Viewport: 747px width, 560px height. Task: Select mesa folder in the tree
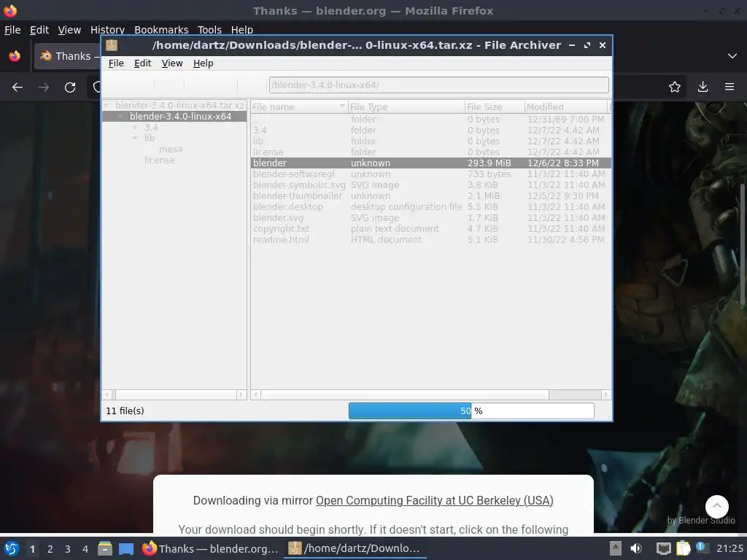(x=171, y=149)
